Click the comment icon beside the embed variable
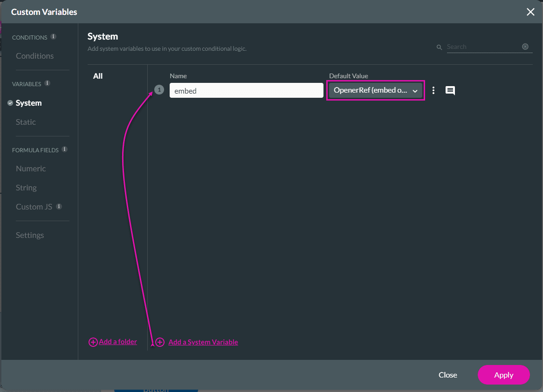Screen dimensions: 543x392 click(x=450, y=90)
